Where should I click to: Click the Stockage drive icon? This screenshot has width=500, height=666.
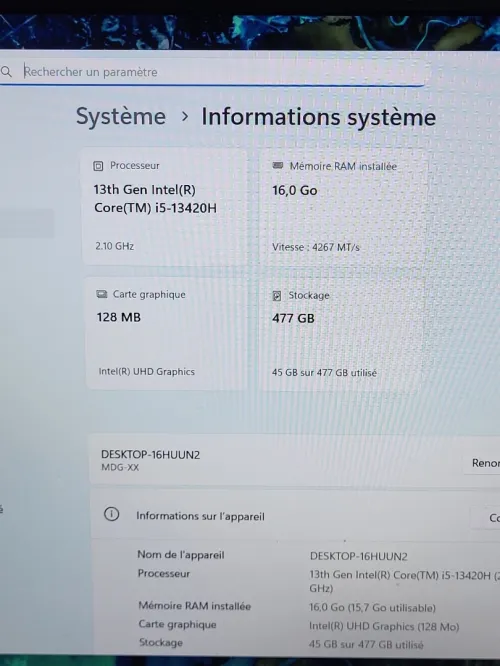[x=277, y=296]
